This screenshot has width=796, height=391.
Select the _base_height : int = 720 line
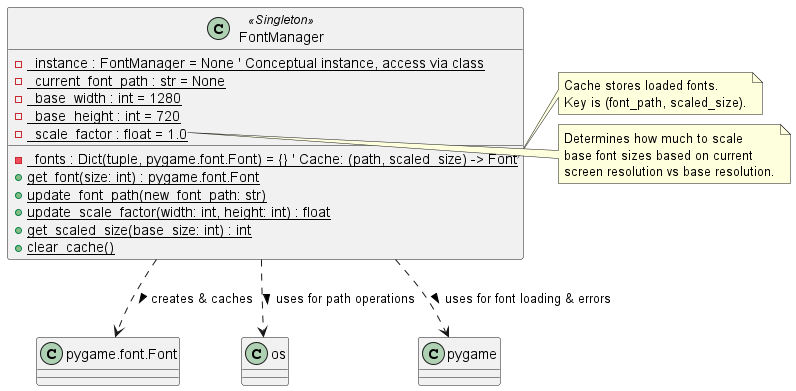point(104,116)
